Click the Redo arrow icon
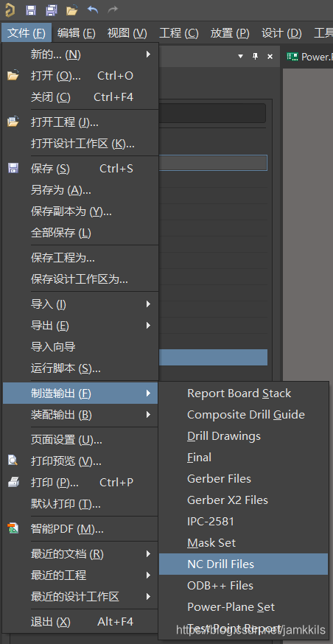Image resolution: width=333 pixels, height=644 pixels. point(113,10)
